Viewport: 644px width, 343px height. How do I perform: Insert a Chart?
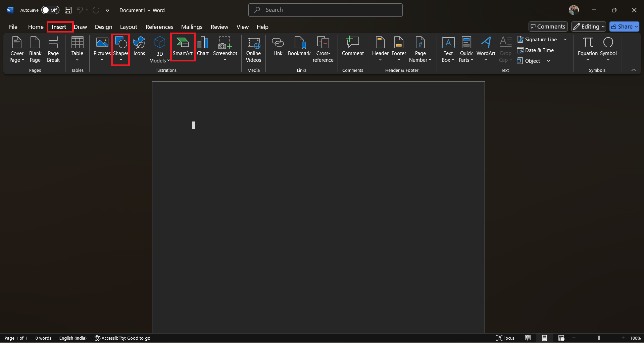click(203, 47)
